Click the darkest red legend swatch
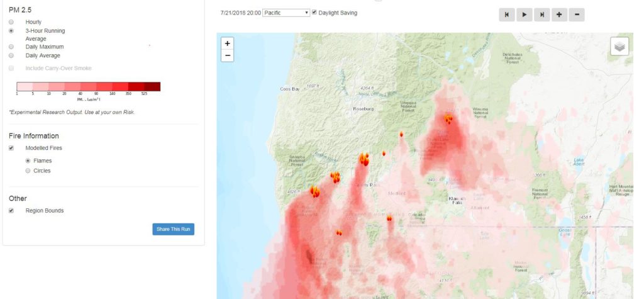Image resolution: width=644 pixels, height=299 pixels. point(152,87)
